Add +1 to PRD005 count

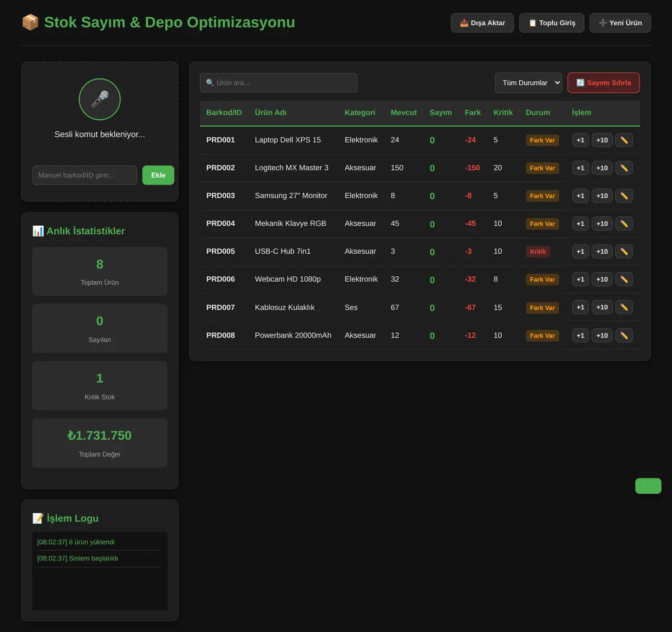(580, 252)
